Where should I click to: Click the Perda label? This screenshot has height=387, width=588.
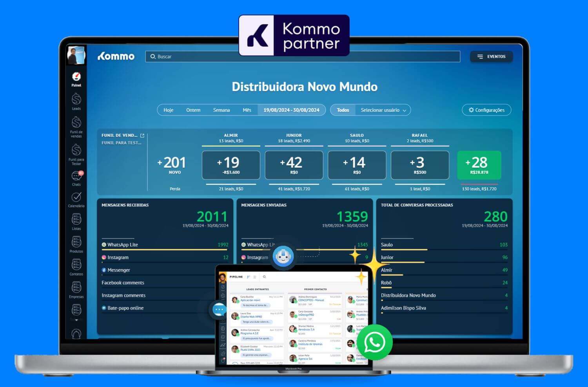pyautogui.click(x=175, y=189)
